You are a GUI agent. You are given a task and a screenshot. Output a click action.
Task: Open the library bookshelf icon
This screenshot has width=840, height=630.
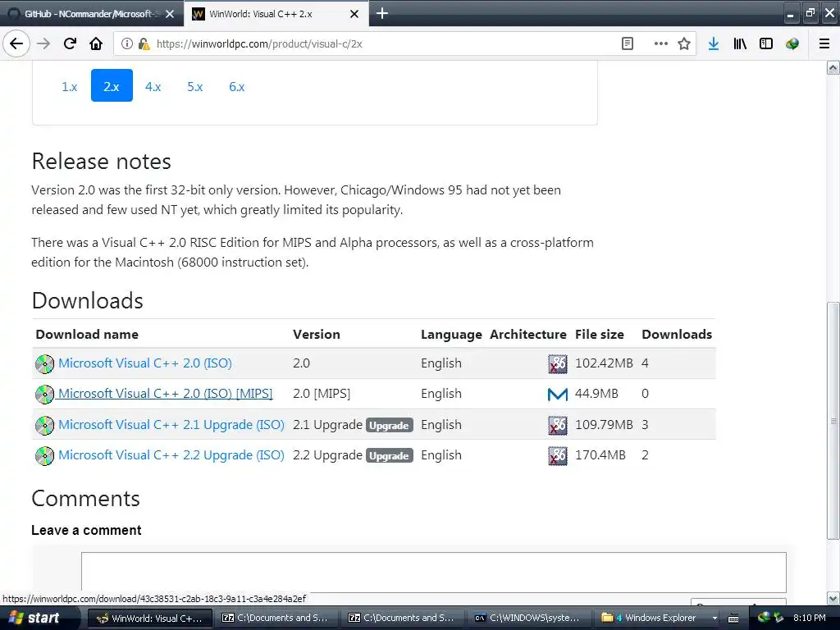click(740, 44)
